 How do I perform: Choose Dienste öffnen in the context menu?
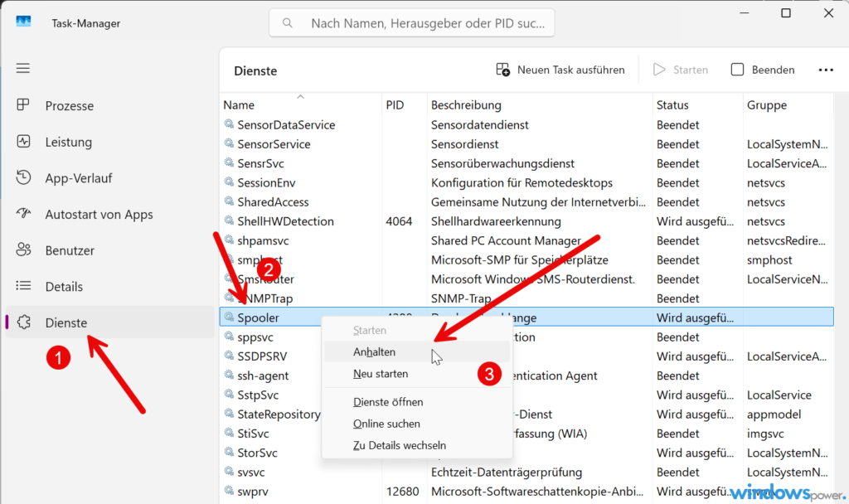[x=417, y=402]
